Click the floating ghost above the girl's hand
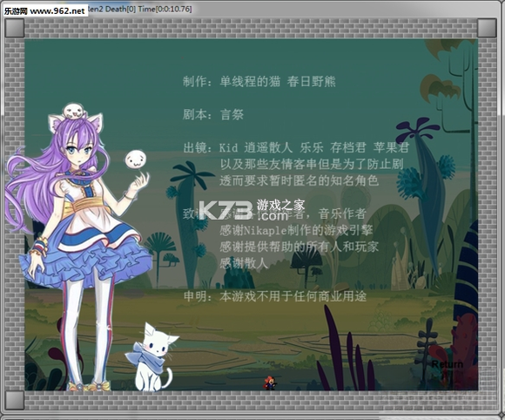 (x=135, y=159)
